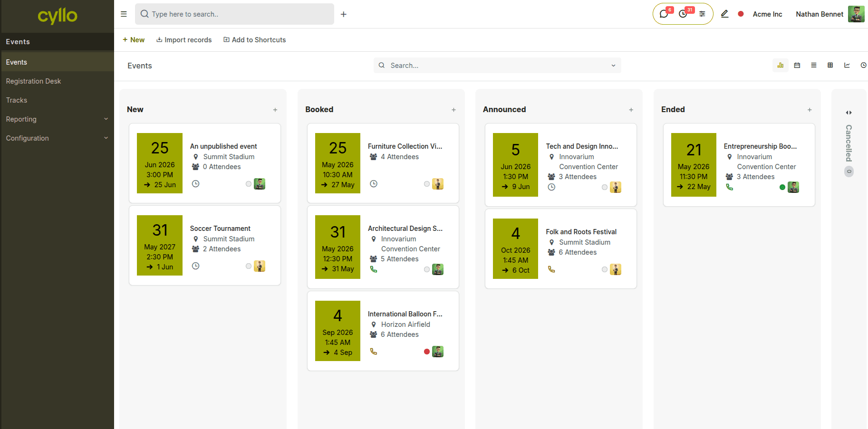Click the 25 Jun 2026 date block

point(160,163)
